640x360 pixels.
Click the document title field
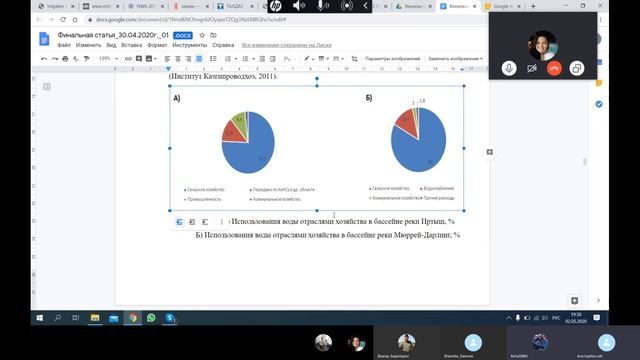[x=113, y=36]
